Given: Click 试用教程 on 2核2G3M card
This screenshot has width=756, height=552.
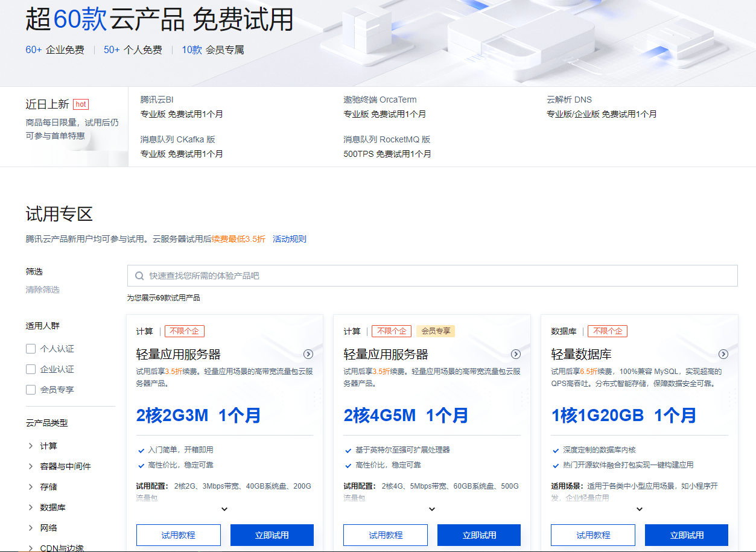Looking at the screenshot, I should (x=179, y=535).
